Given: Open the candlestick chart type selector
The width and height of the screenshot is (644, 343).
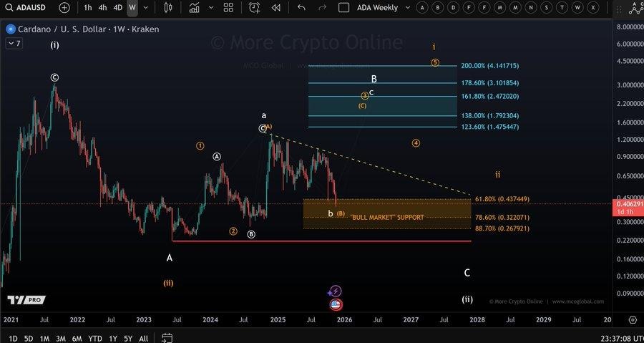Looking at the screenshot, I should [x=167, y=7].
